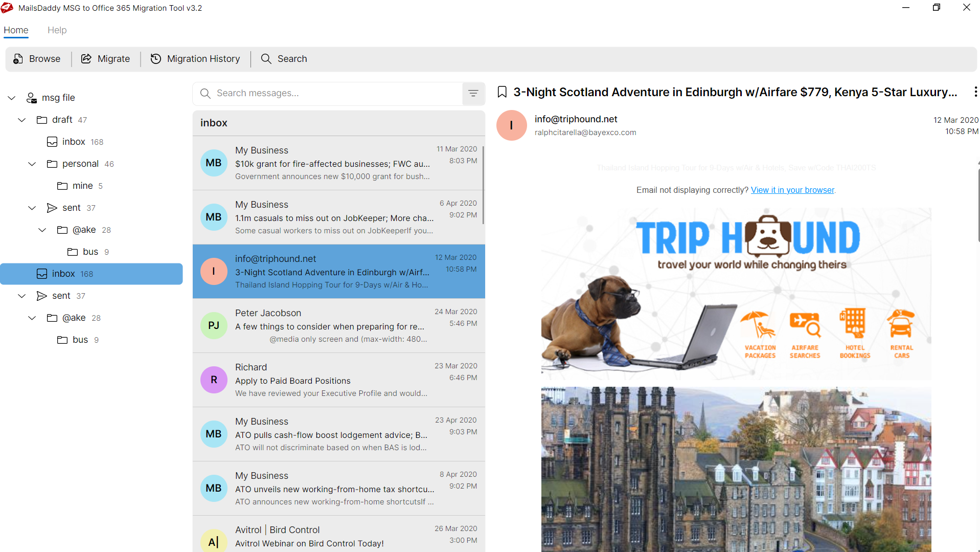Viewport: 980px width, 552px height.
Task: Select the info@triphound.net message in list
Action: click(x=338, y=272)
